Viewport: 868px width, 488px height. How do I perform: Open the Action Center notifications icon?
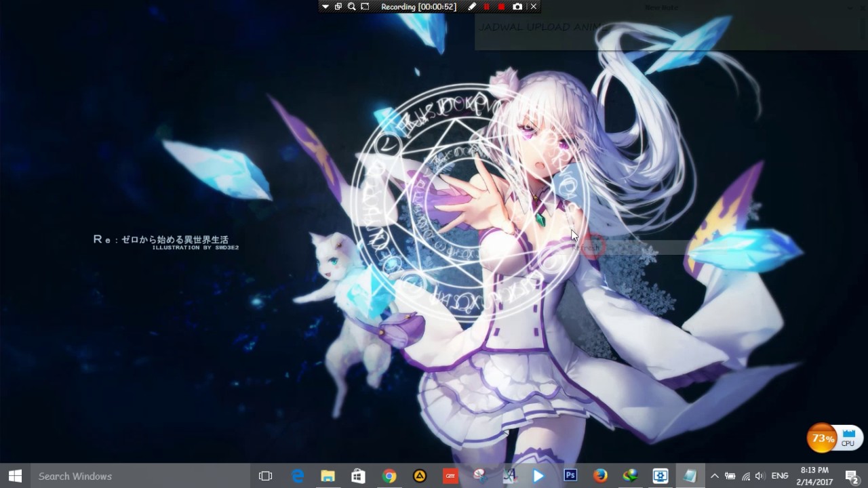point(852,476)
